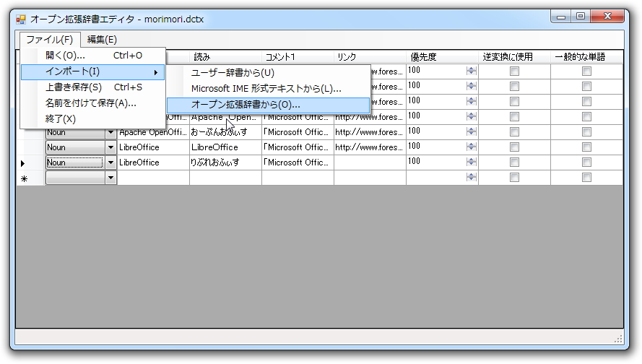The image size is (642, 364).
Task: Select the おーぷんおふぃす reading cell
Action: [x=225, y=133]
